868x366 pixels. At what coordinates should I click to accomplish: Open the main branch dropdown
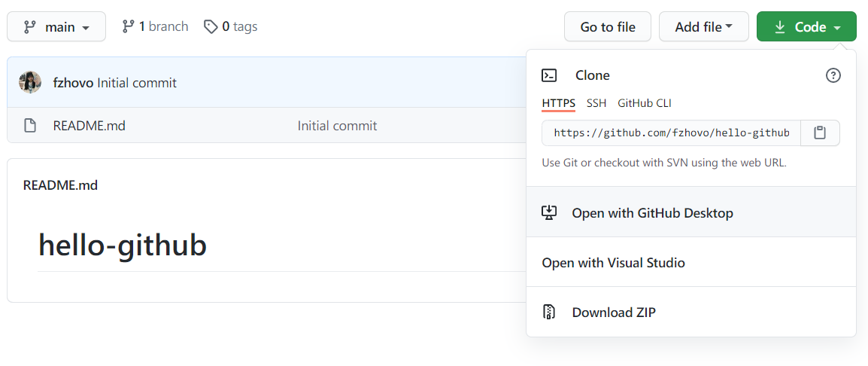click(x=56, y=27)
